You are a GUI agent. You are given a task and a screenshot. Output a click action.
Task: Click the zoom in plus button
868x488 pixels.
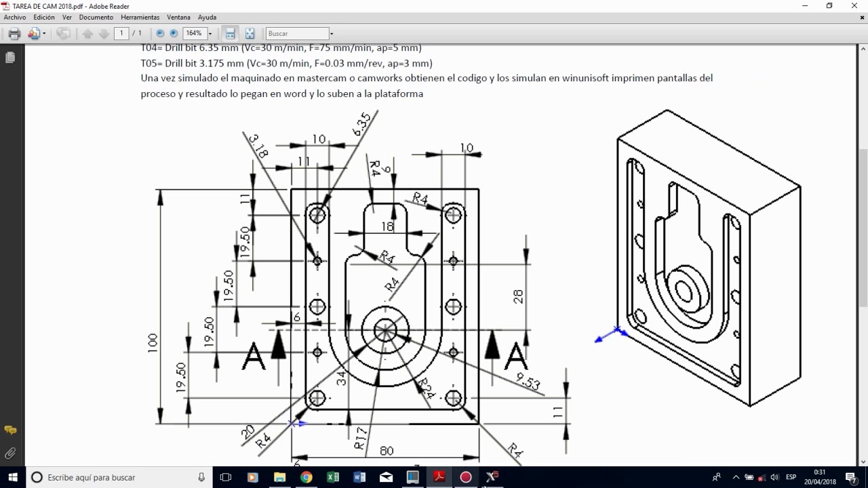pos(174,33)
